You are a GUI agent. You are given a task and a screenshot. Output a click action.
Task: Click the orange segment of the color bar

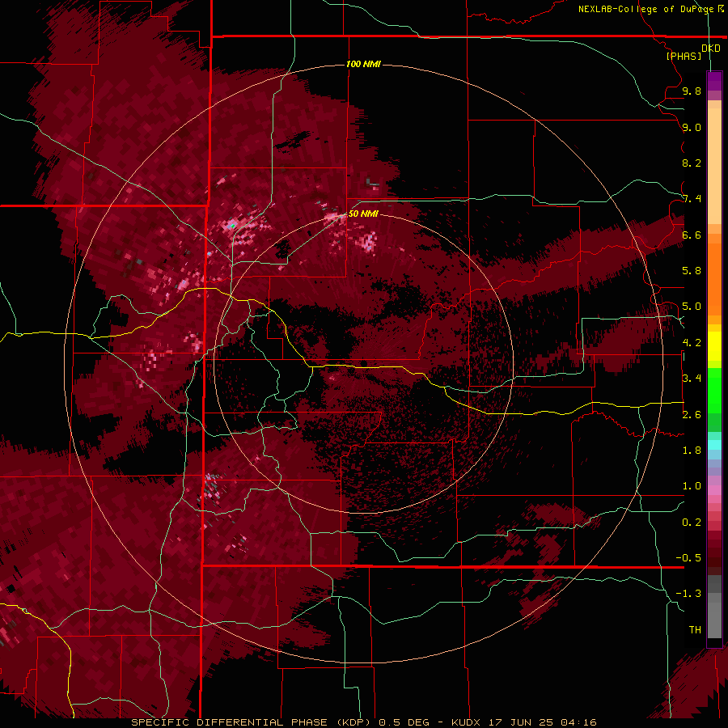(714, 274)
